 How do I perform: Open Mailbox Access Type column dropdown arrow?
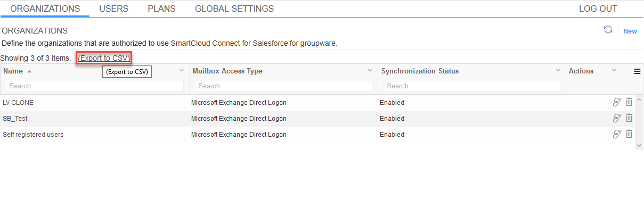[370, 70]
